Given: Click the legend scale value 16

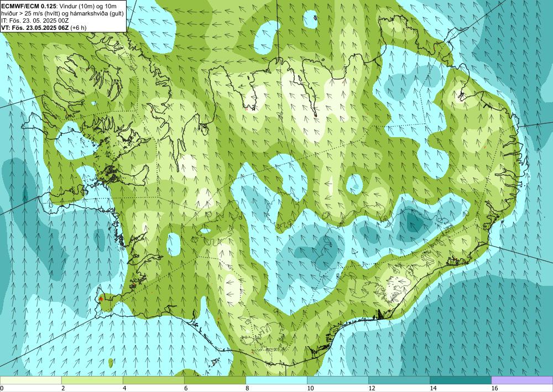Looking at the screenshot, I should [494, 388].
